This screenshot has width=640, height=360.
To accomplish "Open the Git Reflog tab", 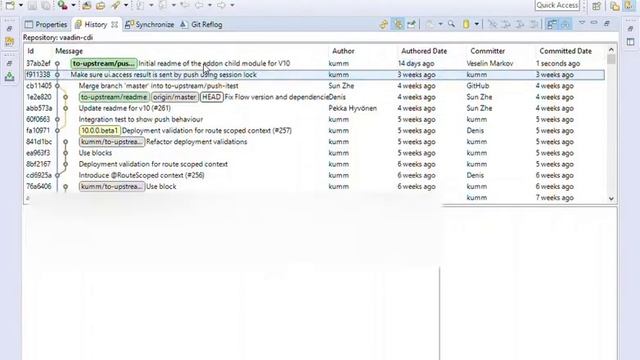I will pos(201,24).
